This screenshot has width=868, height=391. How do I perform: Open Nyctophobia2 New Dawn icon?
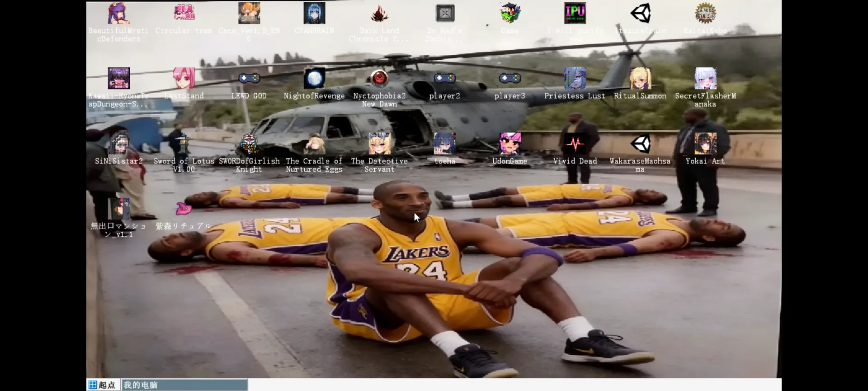[x=379, y=79]
